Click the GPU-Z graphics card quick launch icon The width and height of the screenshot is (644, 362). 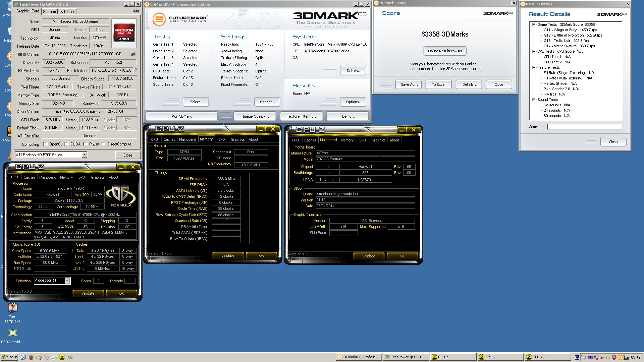click(x=70, y=357)
